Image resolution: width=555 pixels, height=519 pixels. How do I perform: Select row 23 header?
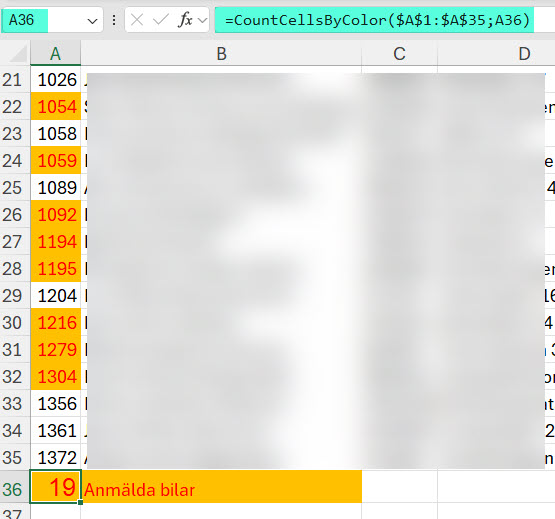click(15, 133)
